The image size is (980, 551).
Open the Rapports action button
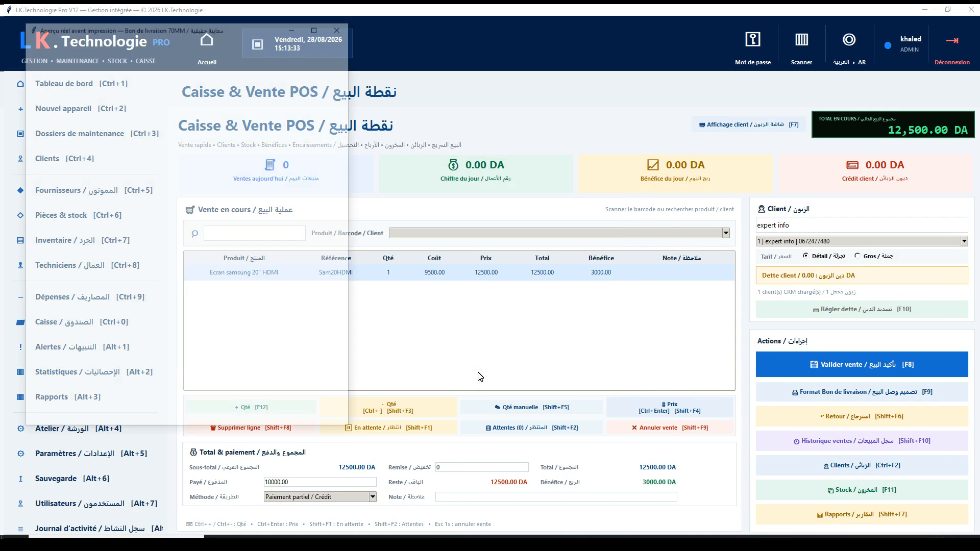[862, 514]
